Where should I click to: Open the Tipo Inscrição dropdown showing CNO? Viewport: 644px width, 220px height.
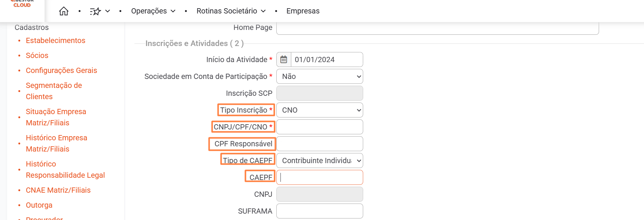pos(320,110)
